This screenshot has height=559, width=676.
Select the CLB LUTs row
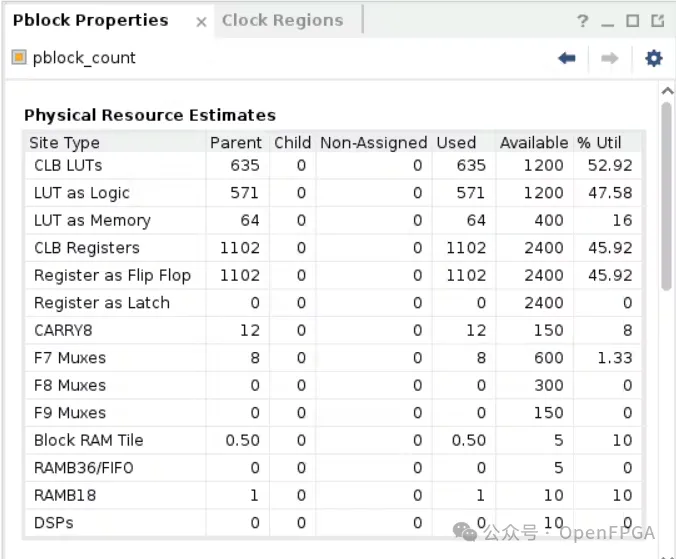click(68, 166)
